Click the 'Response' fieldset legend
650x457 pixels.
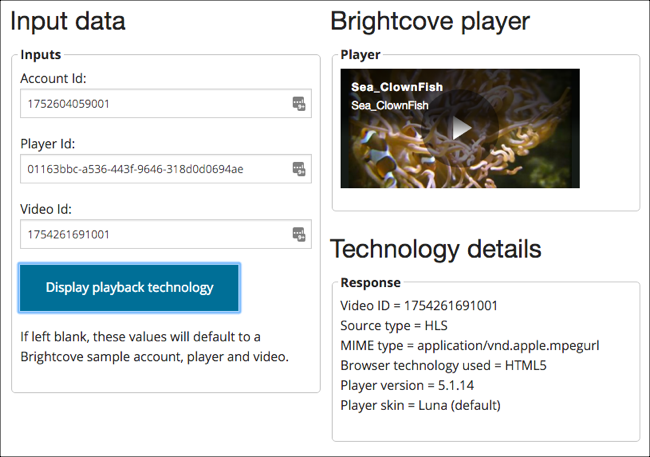click(x=371, y=282)
